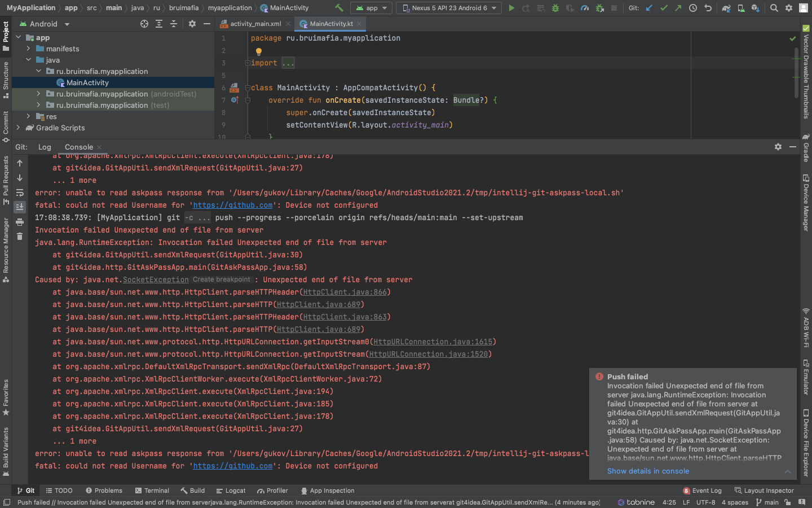This screenshot has height=508, width=812.
Task: Start the app profiler
Action: (x=585, y=8)
